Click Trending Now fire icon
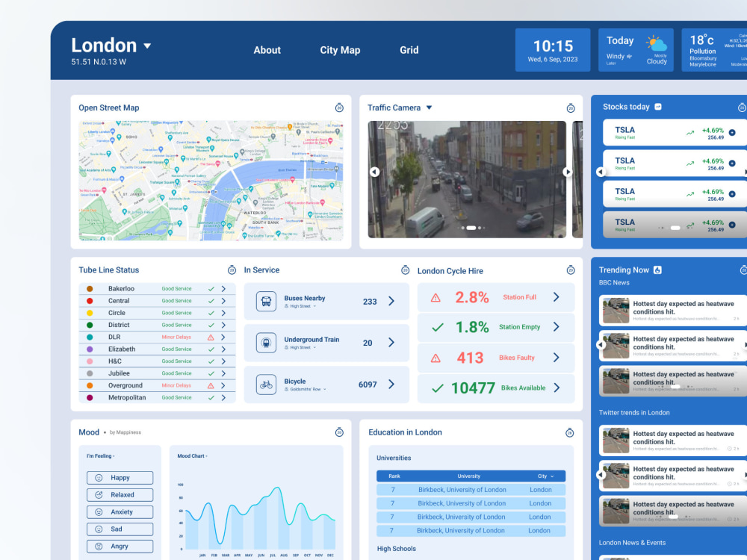The image size is (747, 560). (x=657, y=270)
